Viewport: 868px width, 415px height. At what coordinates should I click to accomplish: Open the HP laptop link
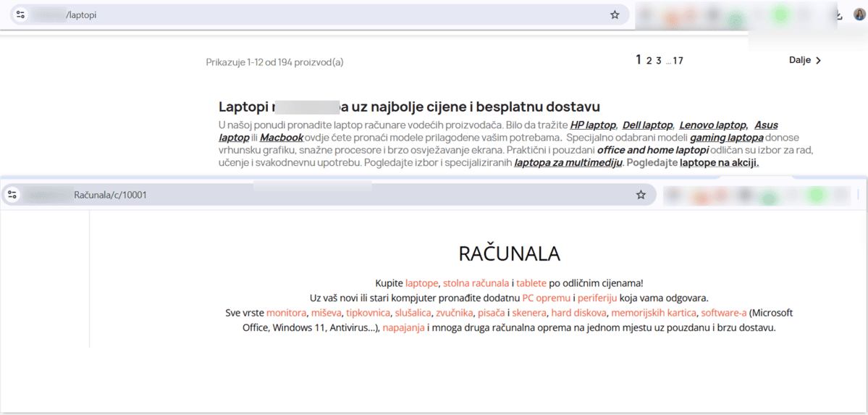pos(593,125)
